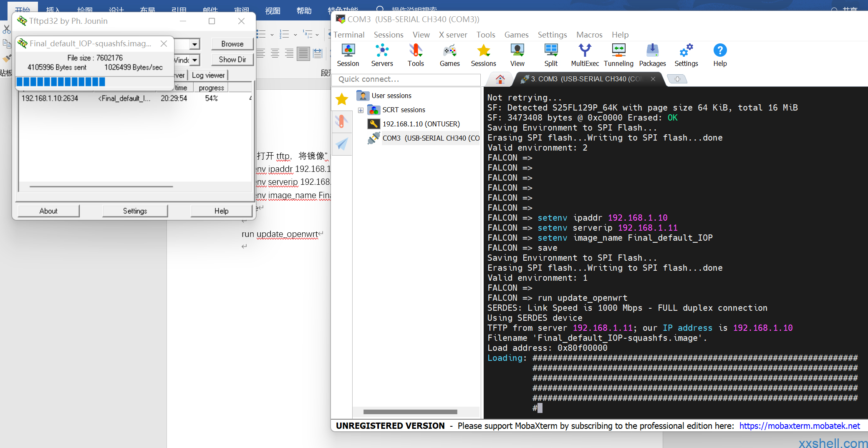Click the home tab icon
Viewport: 868px width, 448px height.
[500, 79]
